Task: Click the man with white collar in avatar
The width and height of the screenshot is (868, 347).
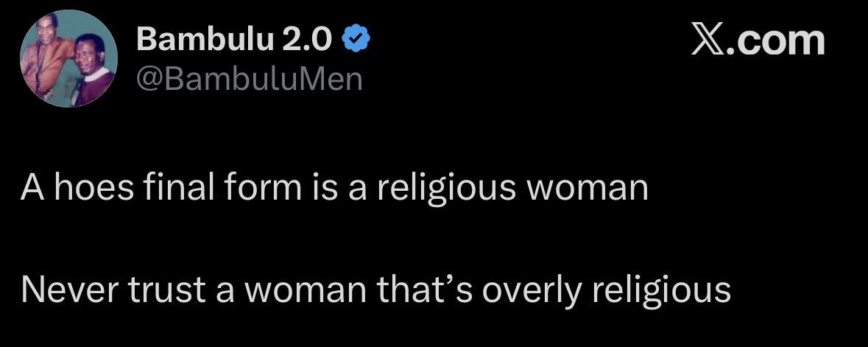Action: (x=90, y=75)
